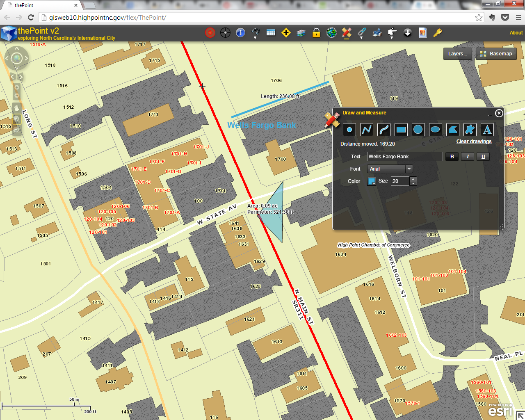Image resolution: width=525 pixels, height=420 pixels.
Task: Select the freehand polygon draw tool
Action: [470, 130]
